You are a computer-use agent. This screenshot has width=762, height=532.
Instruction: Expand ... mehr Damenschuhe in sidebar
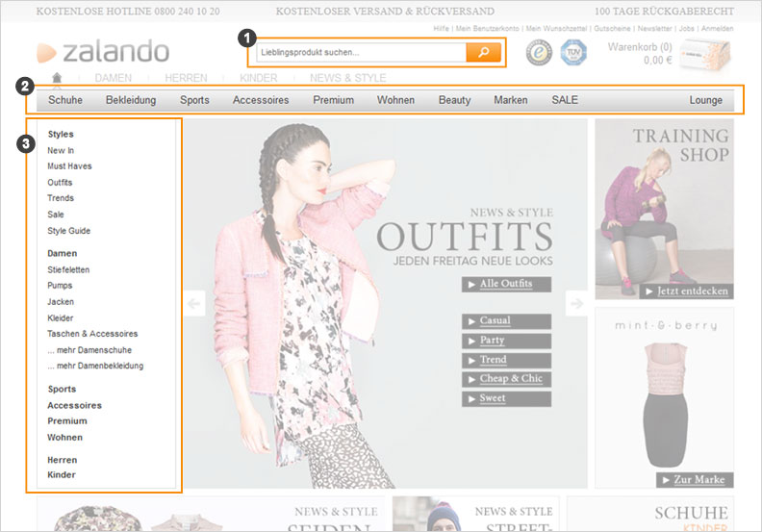tap(89, 350)
